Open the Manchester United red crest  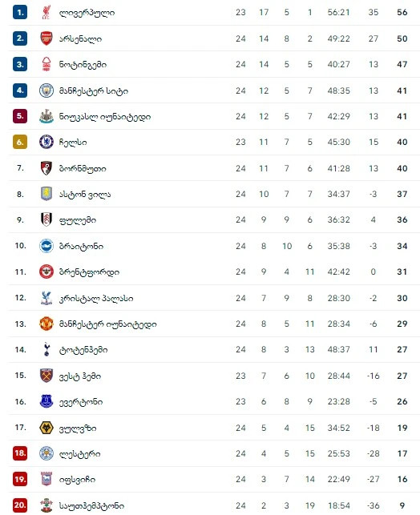[x=46, y=324]
